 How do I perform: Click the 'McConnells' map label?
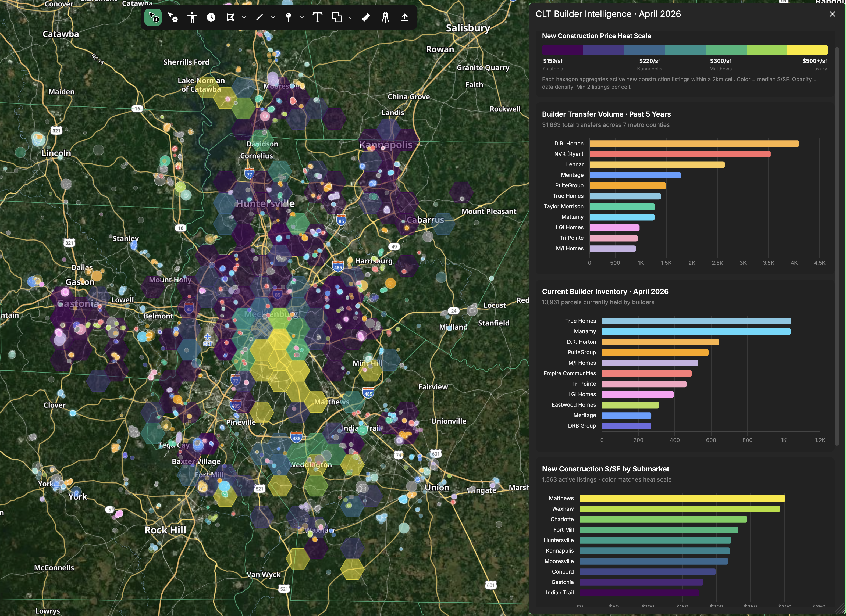pyautogui.click(x=54, y=568)
